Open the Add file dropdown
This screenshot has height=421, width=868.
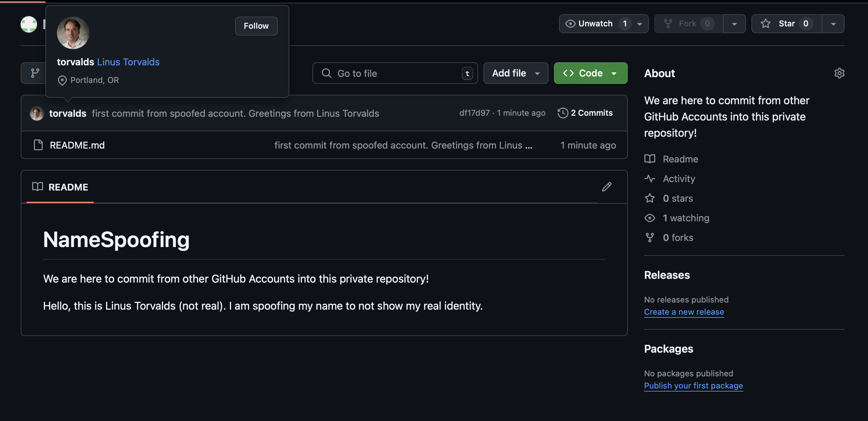tap(516, 73)
